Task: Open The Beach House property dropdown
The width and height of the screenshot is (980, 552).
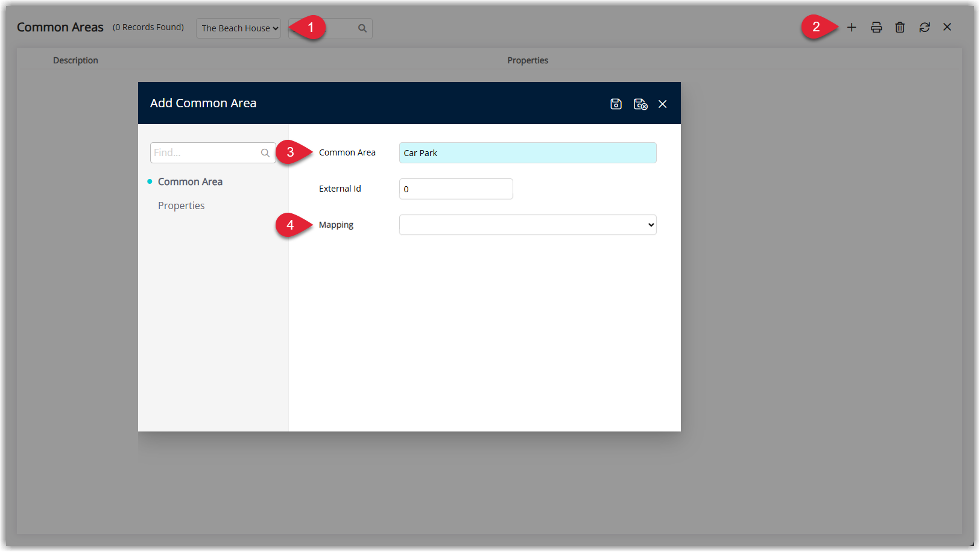Action: [238, 28]
